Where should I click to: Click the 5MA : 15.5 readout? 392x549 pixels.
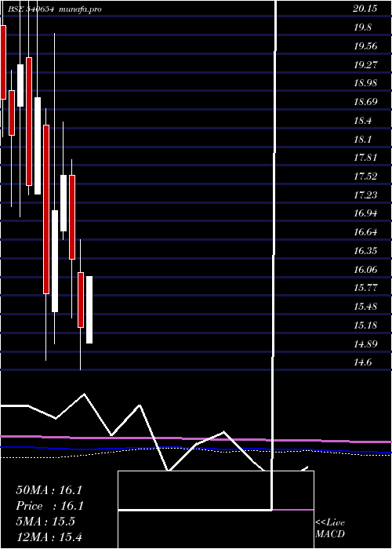(45, 522)
